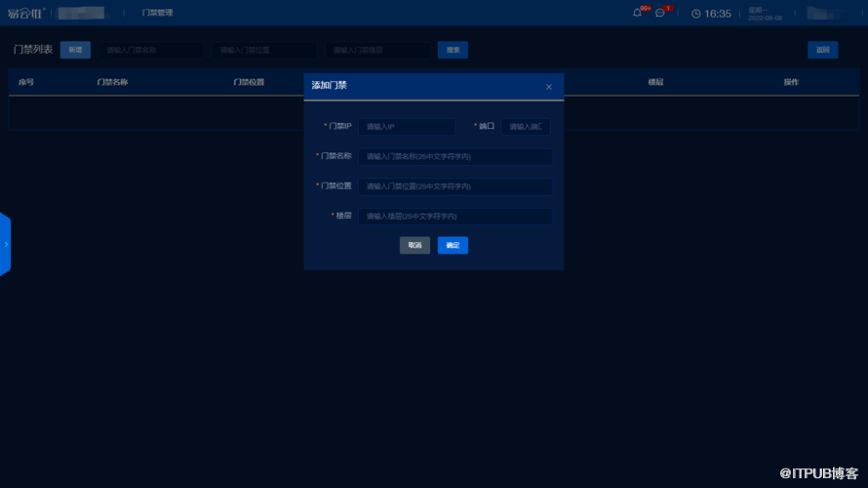This screenshot has height=488, width=868.
Task: Click the 门禁列表 heading
Action: coord(33,50)
